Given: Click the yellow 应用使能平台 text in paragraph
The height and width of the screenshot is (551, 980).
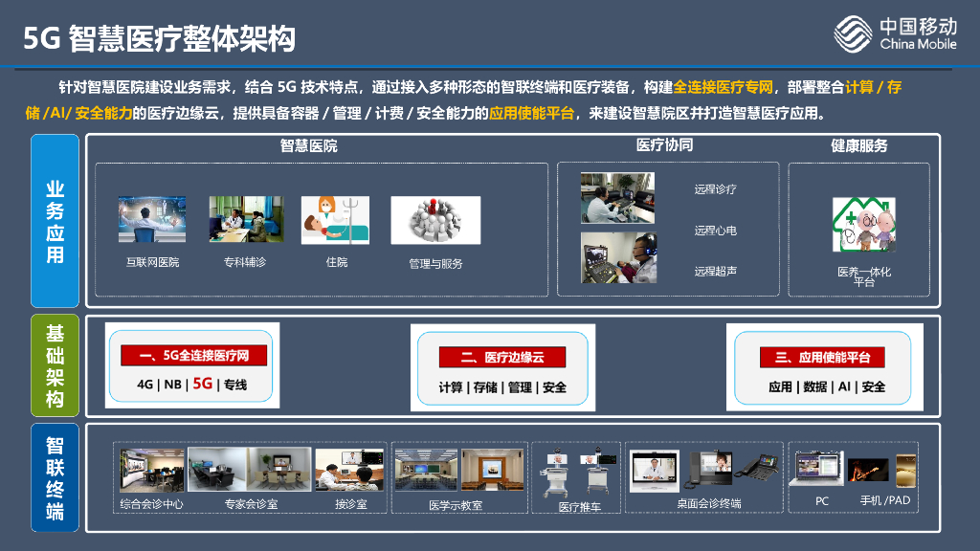Looking at the screenshot, I should [532, 113].
